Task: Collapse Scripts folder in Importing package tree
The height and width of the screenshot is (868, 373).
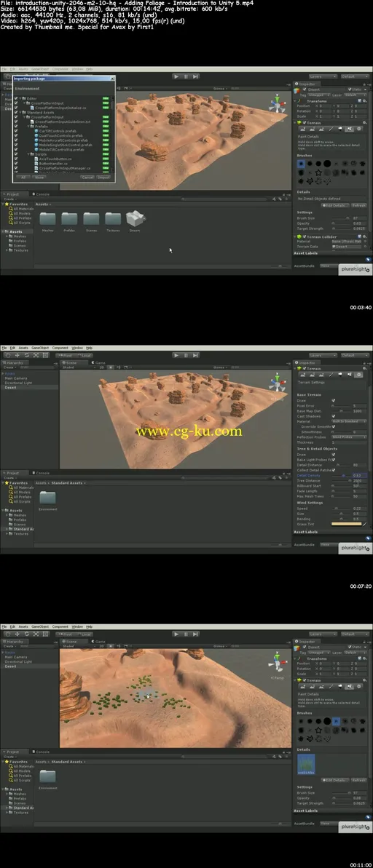Action: [x=29, y=154]
